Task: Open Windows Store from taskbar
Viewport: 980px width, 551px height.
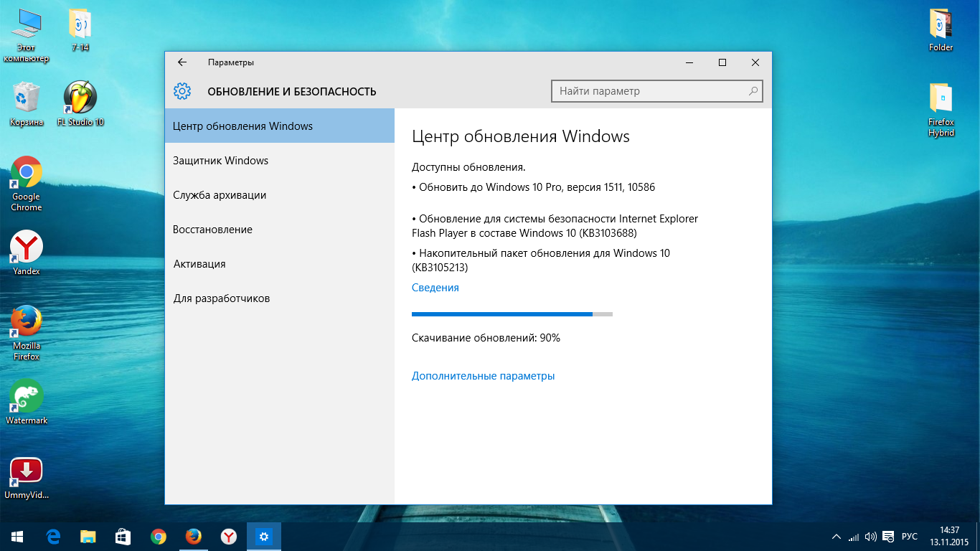Action: pyautogui.click(x=123, y=537)
